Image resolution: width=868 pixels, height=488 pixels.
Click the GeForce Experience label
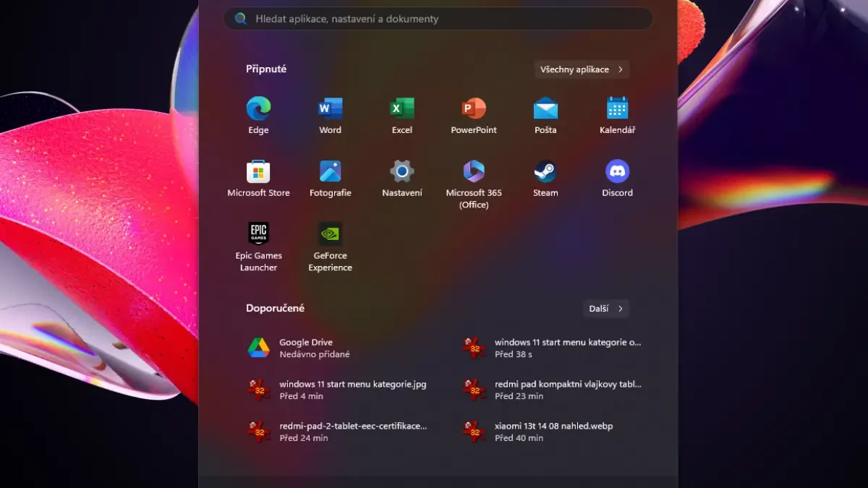point(330,262)
